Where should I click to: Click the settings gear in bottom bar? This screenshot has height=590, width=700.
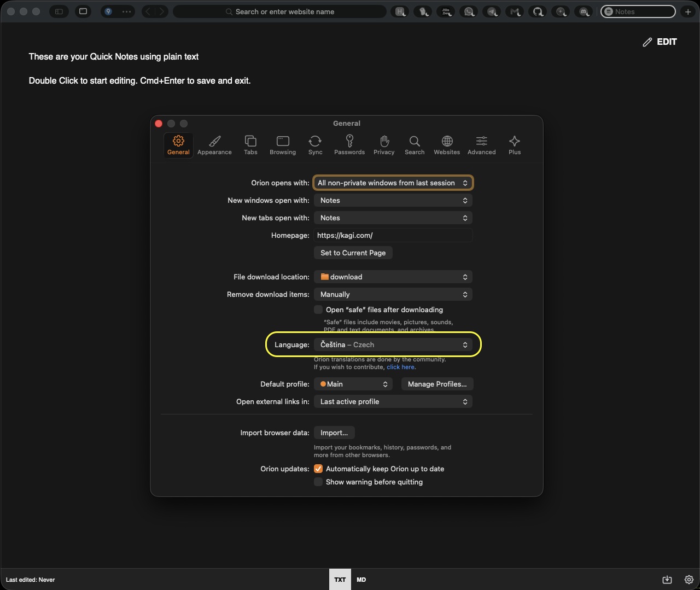[x=689, y=579]
